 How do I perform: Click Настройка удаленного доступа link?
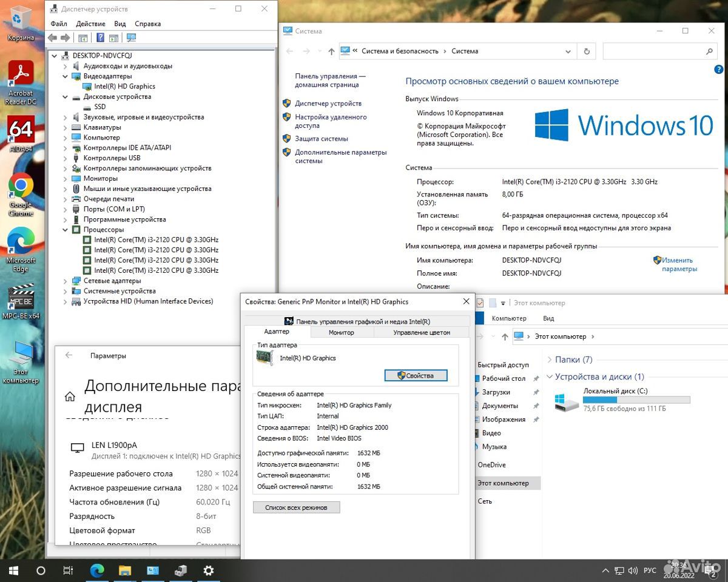pos(331,121)
